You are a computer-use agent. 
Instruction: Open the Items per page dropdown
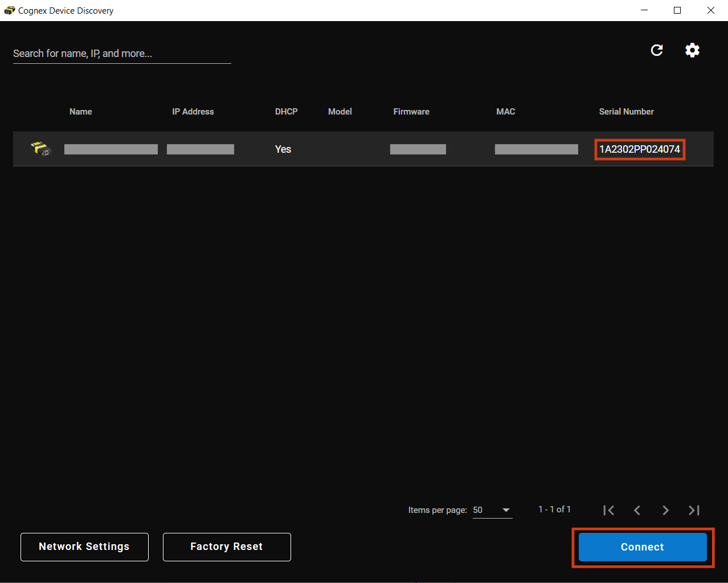click(x=492, y=510)
